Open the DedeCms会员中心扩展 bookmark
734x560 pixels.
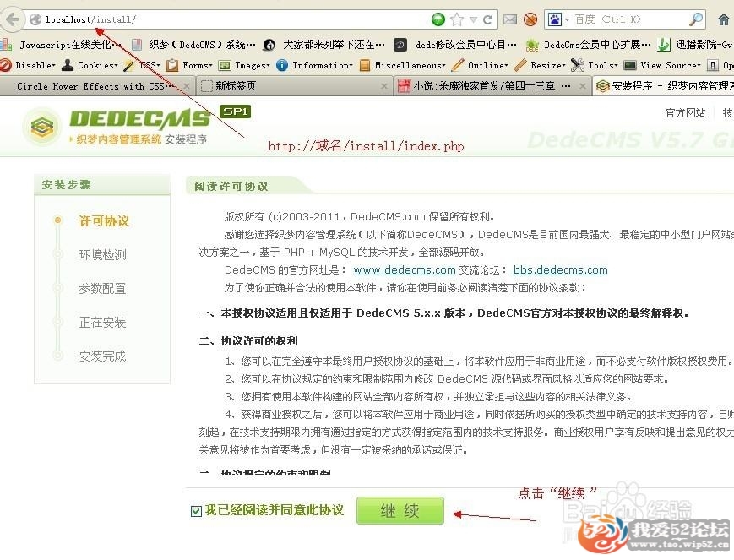coord(588,45)
